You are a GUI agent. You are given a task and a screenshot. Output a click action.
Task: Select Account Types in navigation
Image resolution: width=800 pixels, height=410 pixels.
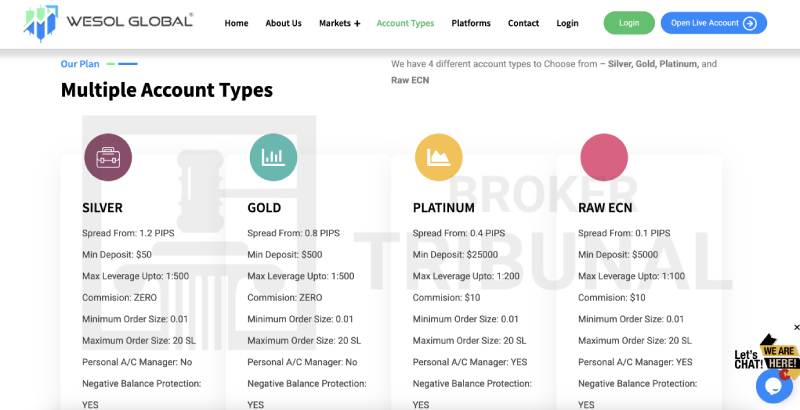[405, 23]
